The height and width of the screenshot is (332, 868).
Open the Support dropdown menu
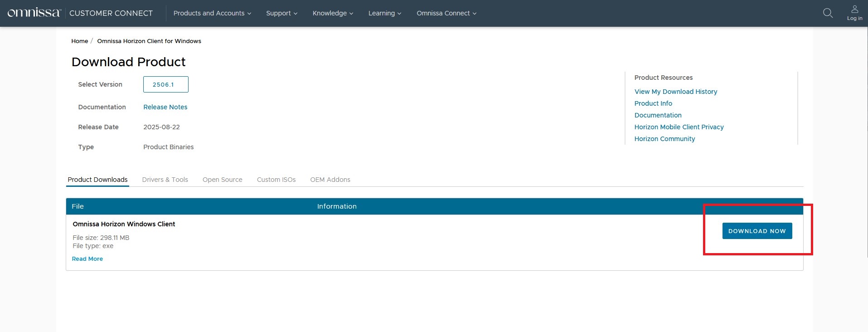(281, 13)
